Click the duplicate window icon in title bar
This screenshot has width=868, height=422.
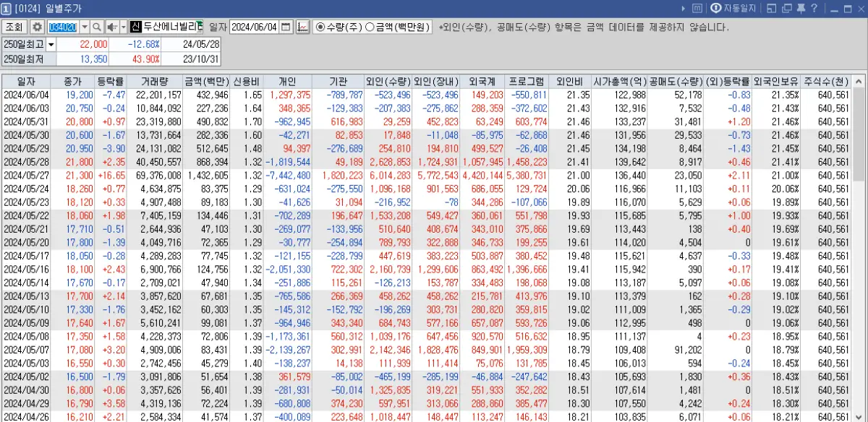[786, 8]
